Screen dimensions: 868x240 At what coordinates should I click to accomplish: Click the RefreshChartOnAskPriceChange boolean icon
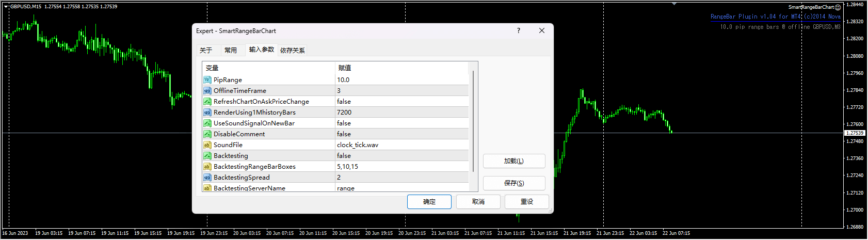(207, 102)
